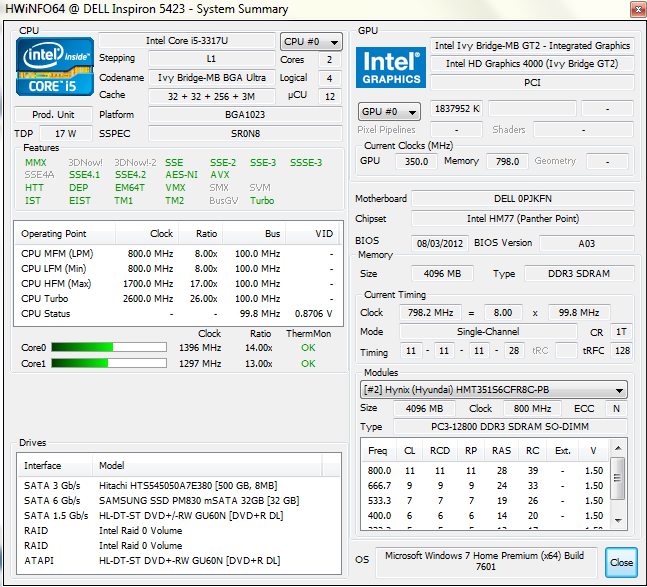Click the AES-NI feature label
The width and height of the screenshot is (647, 587).
182,175
